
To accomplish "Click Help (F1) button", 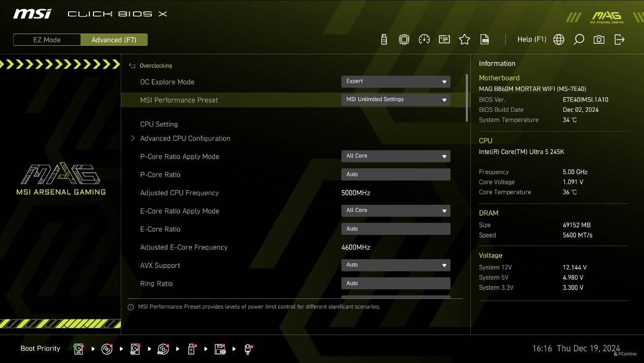I will 531,40.
